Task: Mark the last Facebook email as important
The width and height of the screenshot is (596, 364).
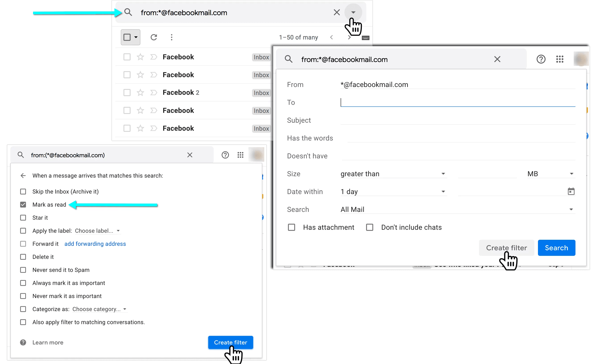Action: 154,128
